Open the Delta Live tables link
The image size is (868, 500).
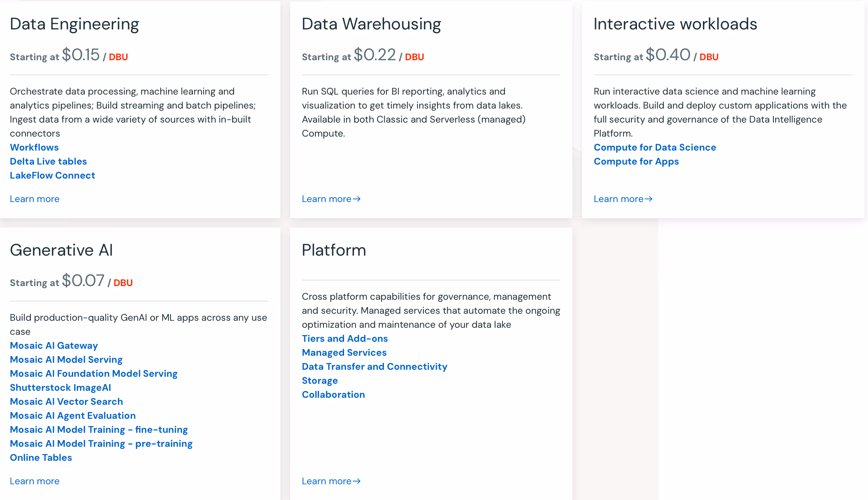[x=48, y=161]
